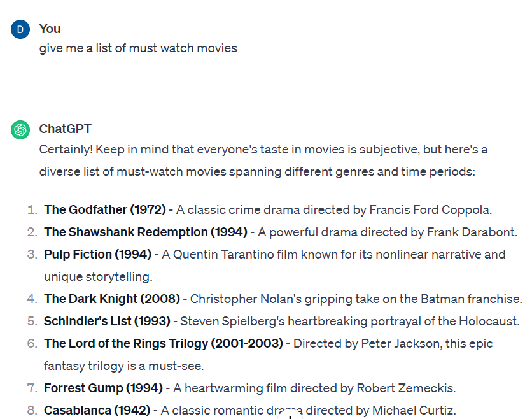The height and width of the screenshot is (419, 532).
Task: Click the green ChatGPT logo icon
Action: 20,130
